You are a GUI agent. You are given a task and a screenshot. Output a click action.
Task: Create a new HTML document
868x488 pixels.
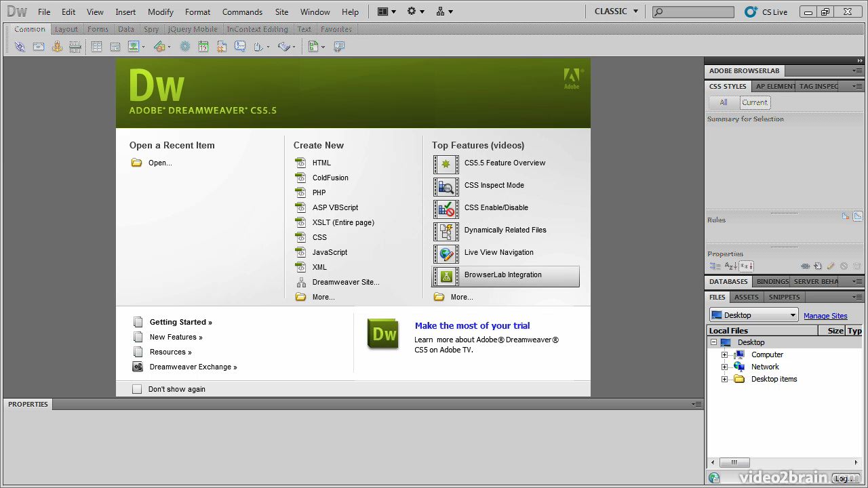321,163
